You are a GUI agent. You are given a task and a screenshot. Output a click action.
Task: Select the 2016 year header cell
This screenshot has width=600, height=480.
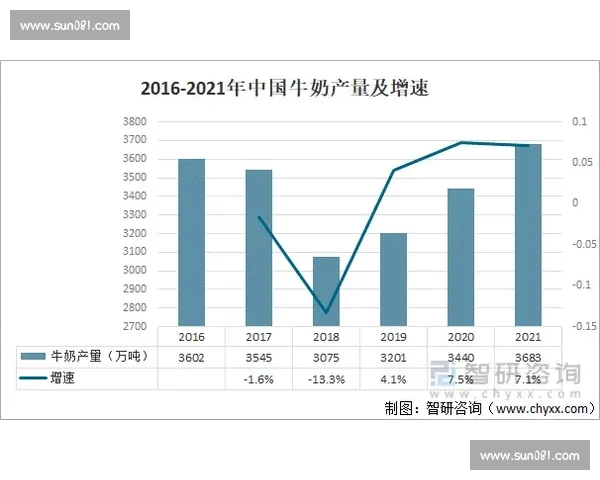coord(191,337)
